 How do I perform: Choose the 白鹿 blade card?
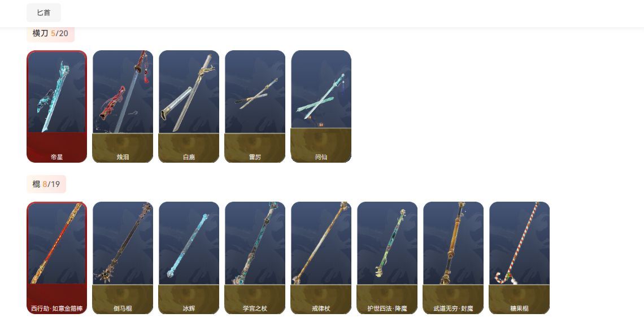click(x=189, y=106)
